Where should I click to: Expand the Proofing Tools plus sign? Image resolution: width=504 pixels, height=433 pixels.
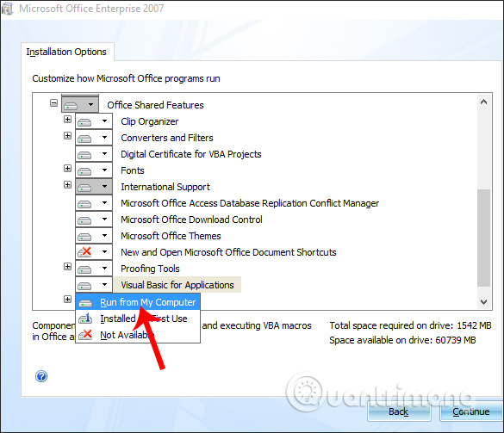point(67,266)
